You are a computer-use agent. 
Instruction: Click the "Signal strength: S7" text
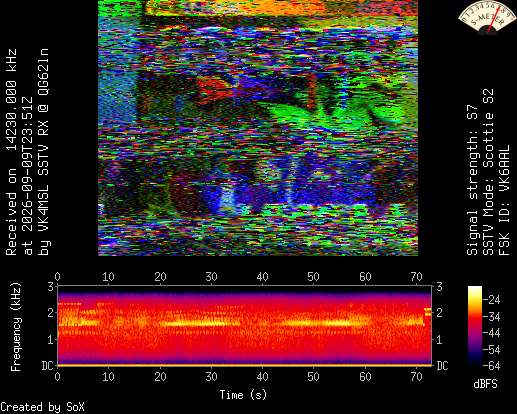click(x=472, y=180)
